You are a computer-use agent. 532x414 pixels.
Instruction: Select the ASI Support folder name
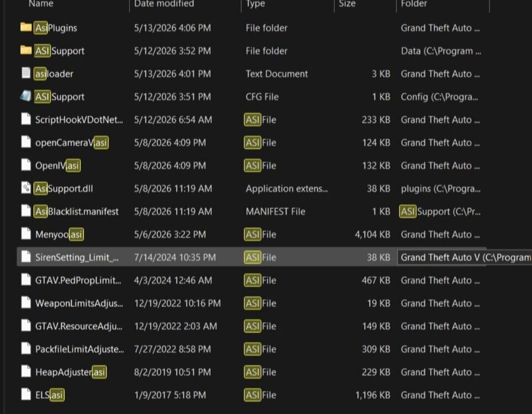tap(60, 51)
